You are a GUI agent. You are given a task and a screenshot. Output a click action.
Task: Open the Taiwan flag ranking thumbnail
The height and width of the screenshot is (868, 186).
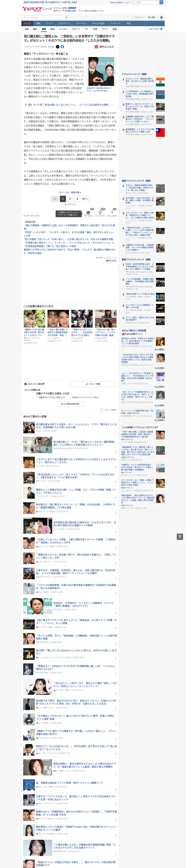160,132
